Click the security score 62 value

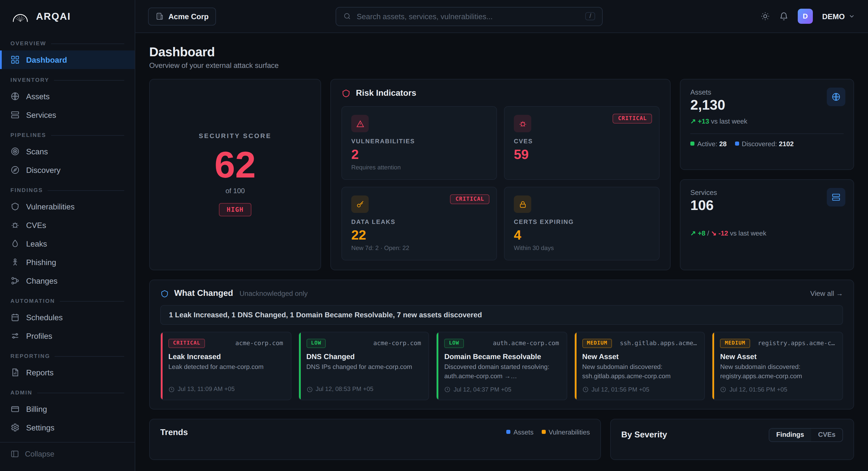pos(235,165)
